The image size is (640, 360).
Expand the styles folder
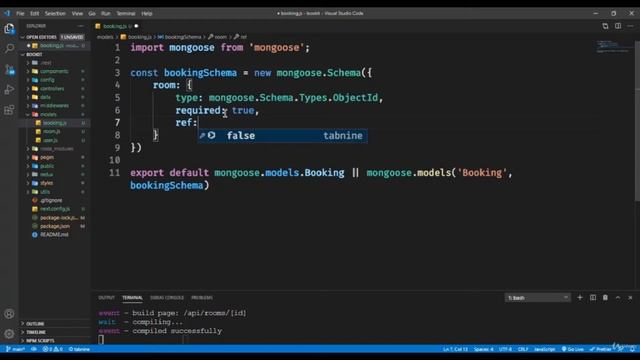click(46, 183)
